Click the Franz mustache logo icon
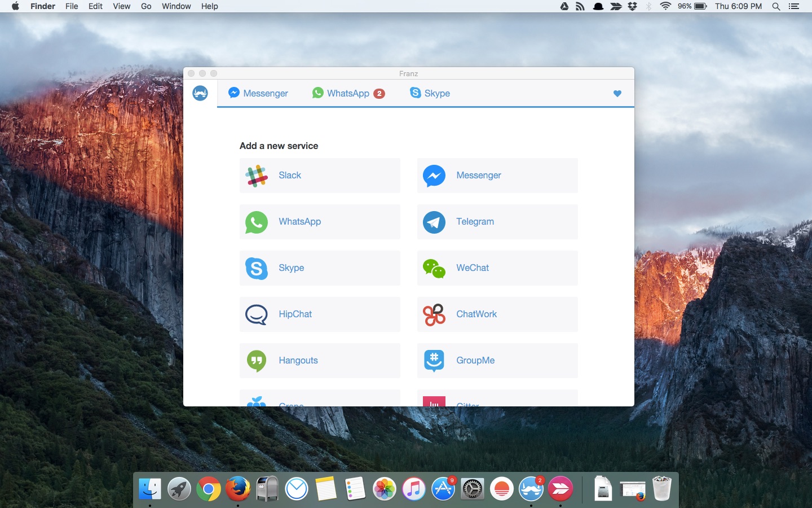 pyautogui.click(x=200, y=93)
